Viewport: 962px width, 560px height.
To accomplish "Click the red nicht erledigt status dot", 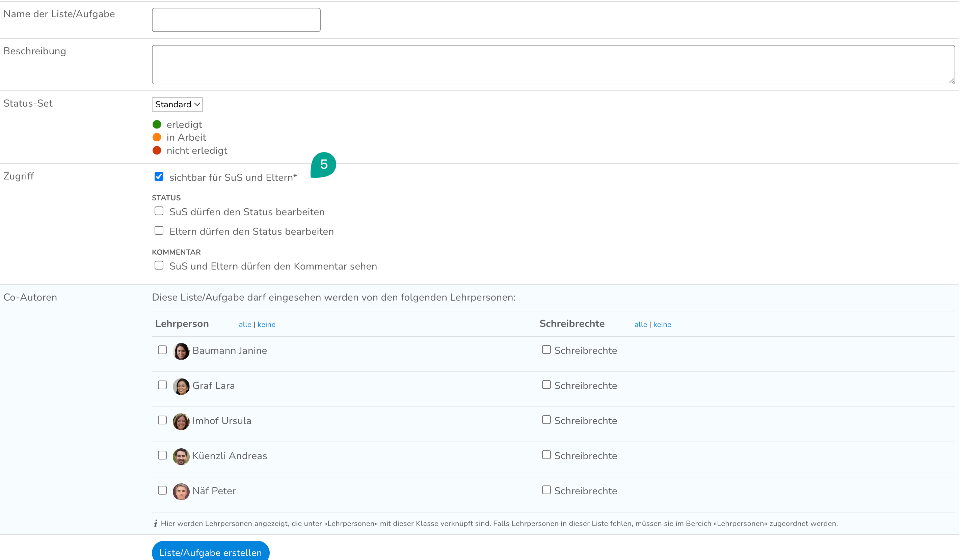I will (157, 150).
